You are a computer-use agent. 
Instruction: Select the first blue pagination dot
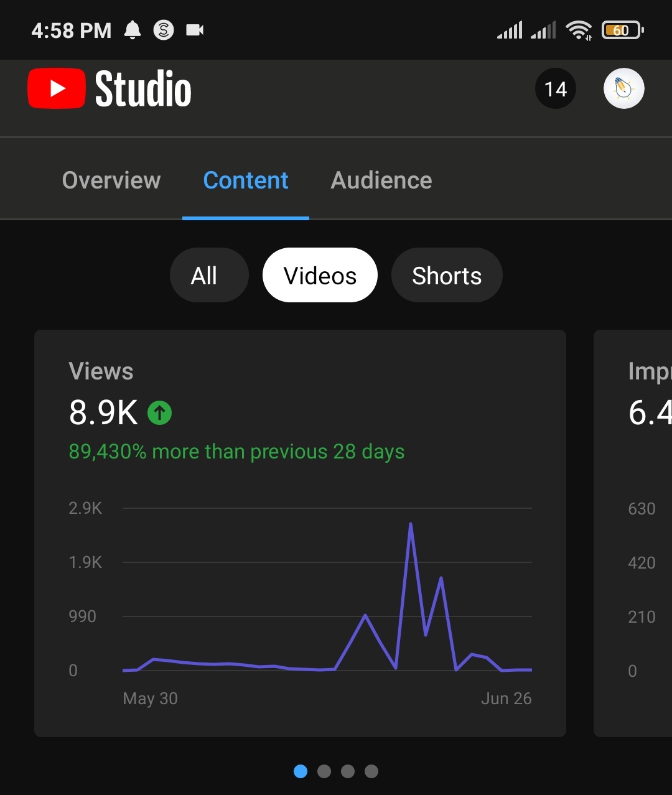(301, 771)
